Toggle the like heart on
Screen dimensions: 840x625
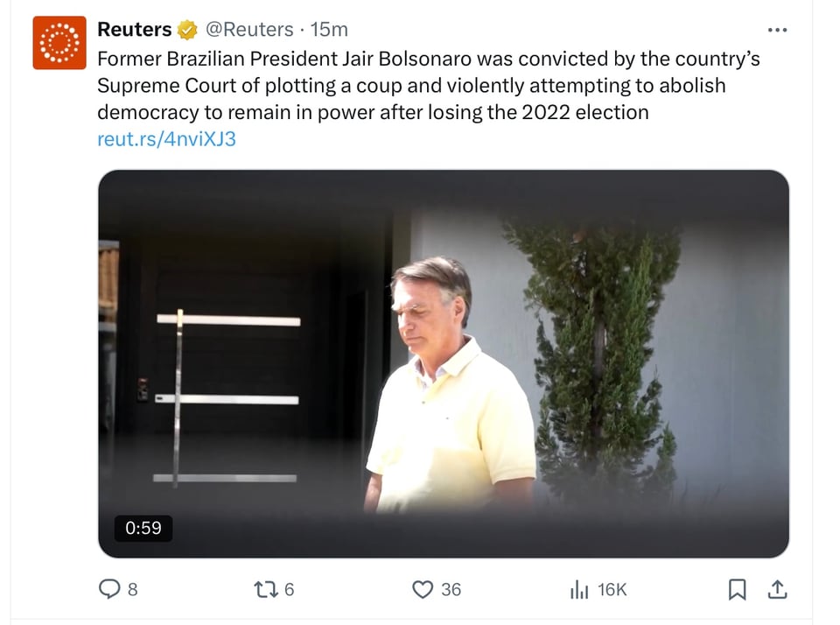pyautogui.click(x=423, y=589)
